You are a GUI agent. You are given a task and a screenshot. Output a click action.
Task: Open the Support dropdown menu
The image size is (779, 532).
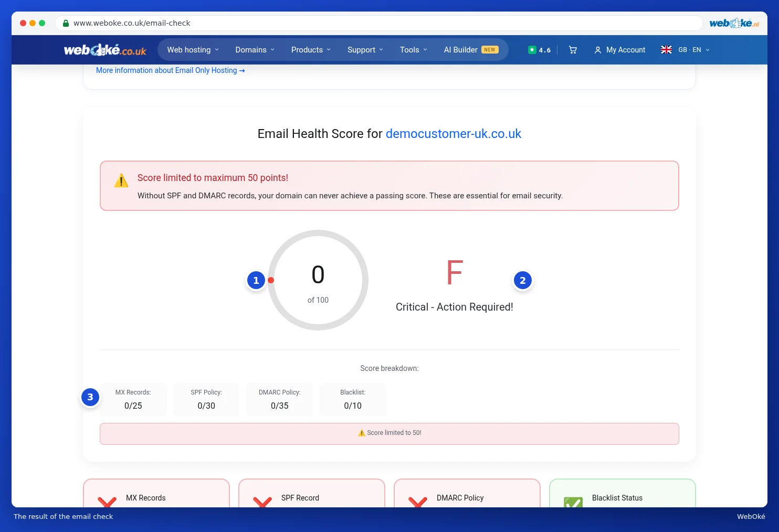[365, 50]
